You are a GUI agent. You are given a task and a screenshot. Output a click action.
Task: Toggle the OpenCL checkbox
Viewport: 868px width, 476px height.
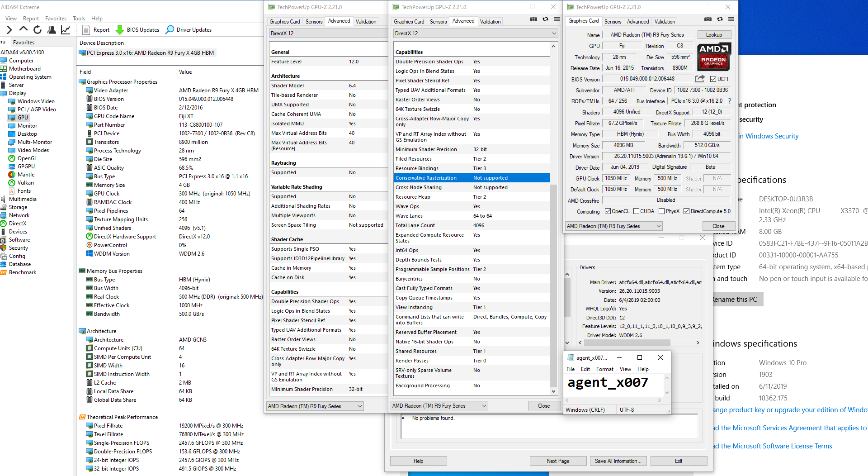[x=608, y=211]
